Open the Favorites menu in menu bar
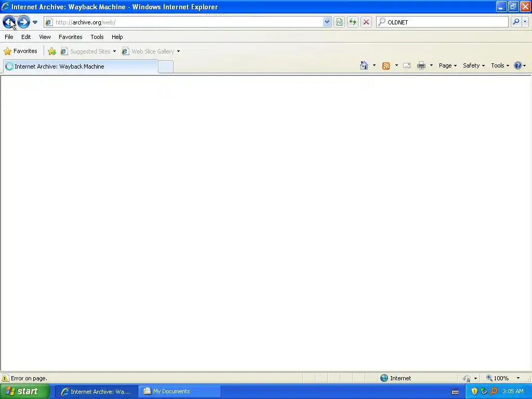The image size is (532, 399). pyautogui.click(x=71, y=37)
